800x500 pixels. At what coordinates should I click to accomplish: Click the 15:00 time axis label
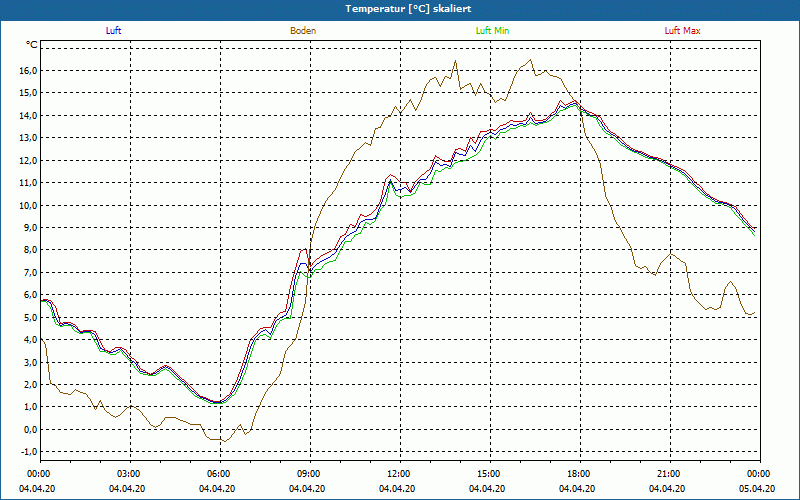click(x=490, y=474)
